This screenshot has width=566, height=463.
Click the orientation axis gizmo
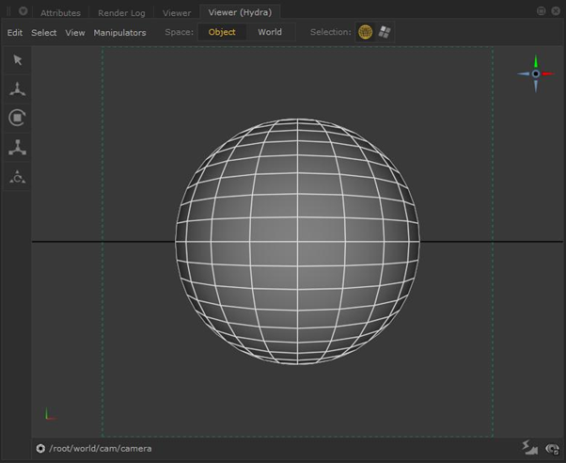pos(536,74)
